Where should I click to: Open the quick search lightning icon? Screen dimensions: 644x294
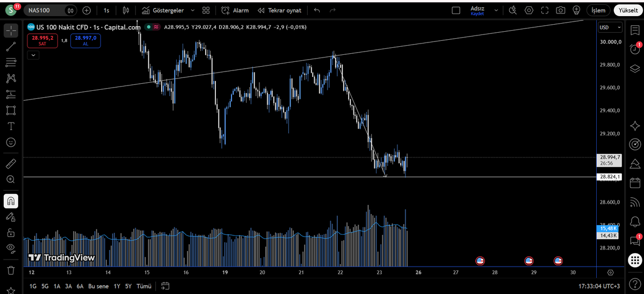tap(512, 10)
